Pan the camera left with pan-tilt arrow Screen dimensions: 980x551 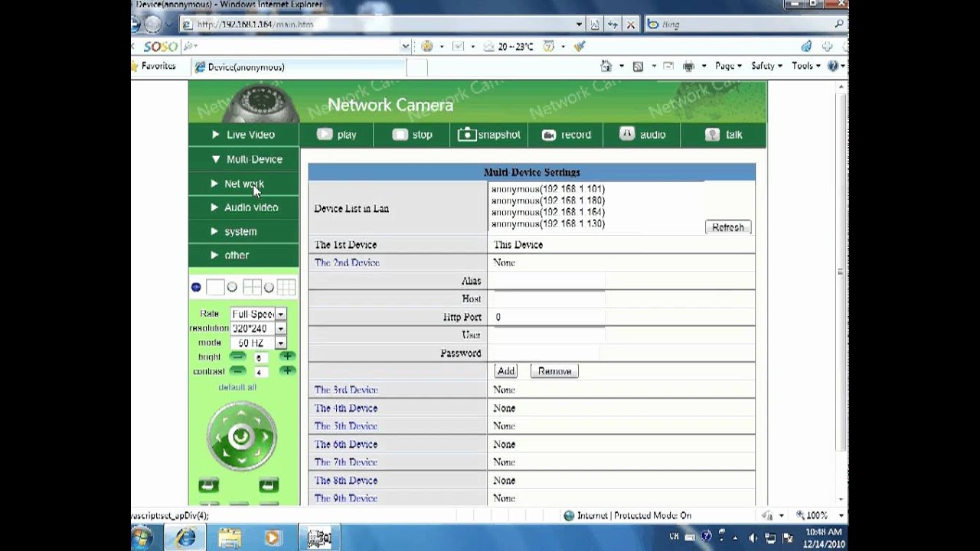point(217,437)
